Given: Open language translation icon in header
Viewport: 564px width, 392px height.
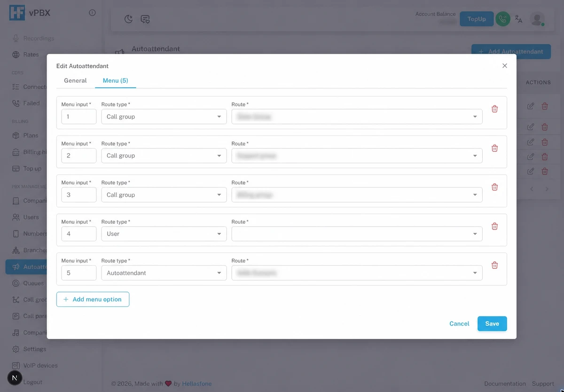Looking at the screenshot, I should [x=518, y=19].
